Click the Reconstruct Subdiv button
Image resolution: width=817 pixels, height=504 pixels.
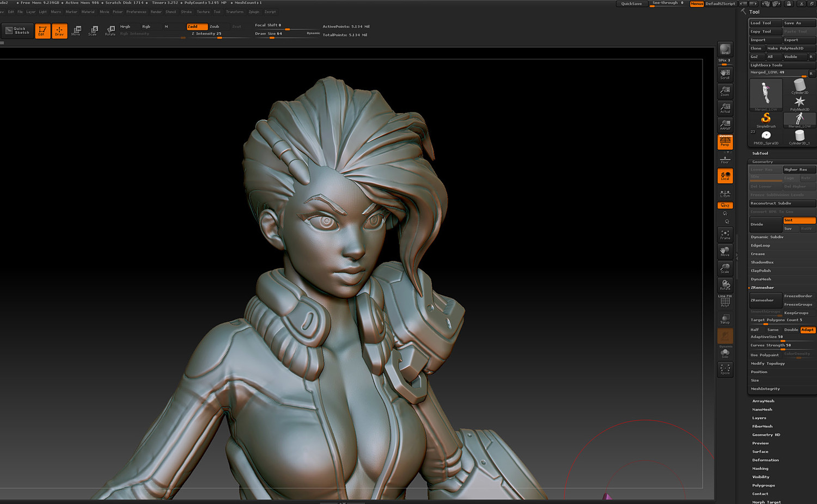click(x=783, y=203)
